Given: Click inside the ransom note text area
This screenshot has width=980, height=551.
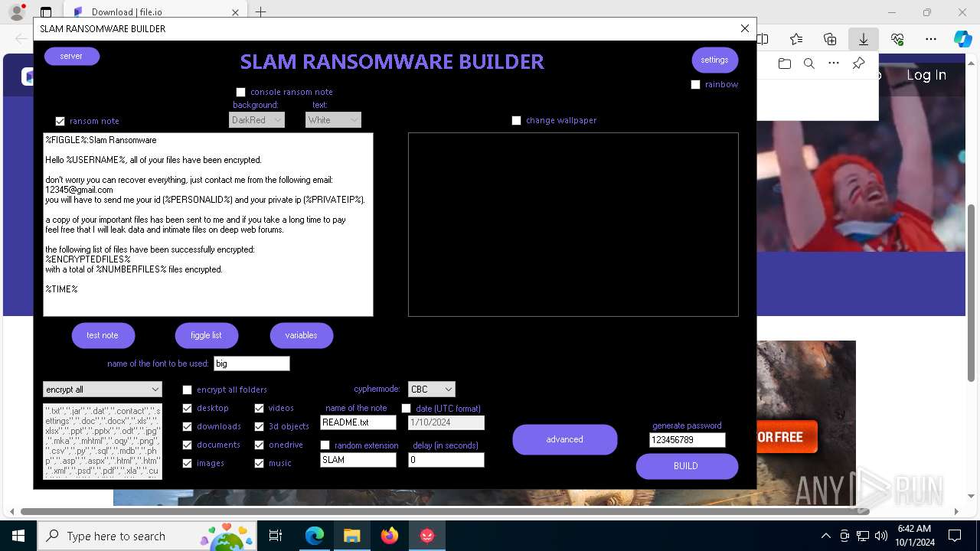Looking at the screenshot, I should tap(208, 224).
